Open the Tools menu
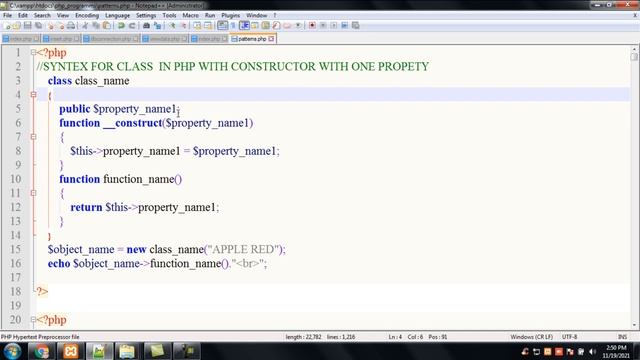 pos(169,16)
